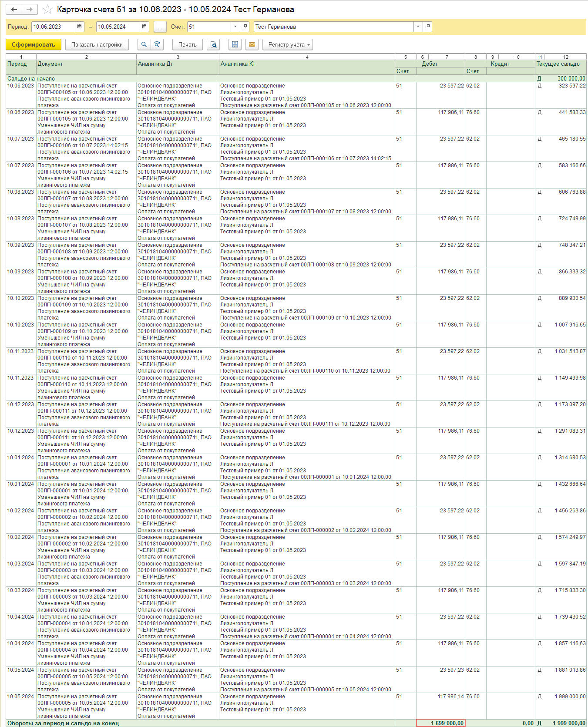Add report to favorites with star icon
Screen dimensions: 588x727
(48, 10)
